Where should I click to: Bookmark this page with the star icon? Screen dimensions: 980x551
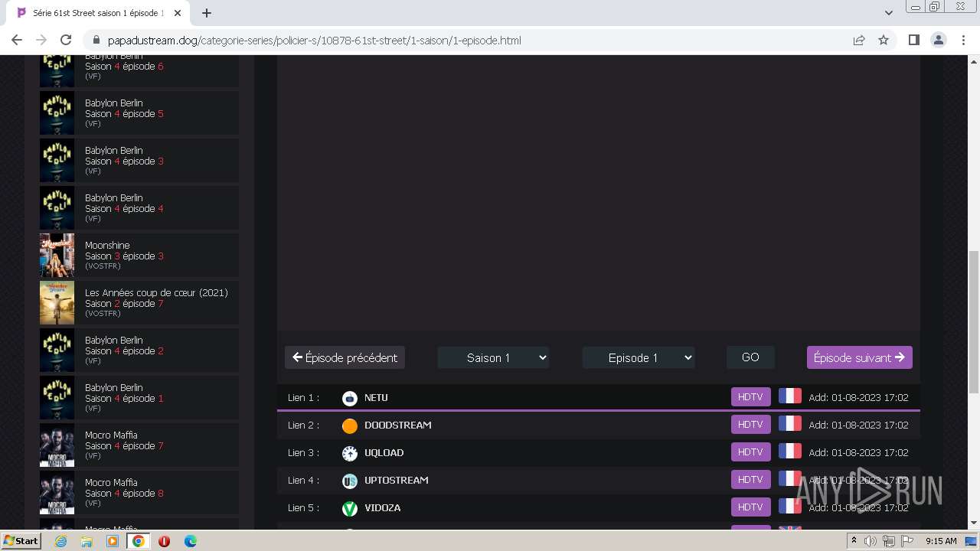coord(884,40)
